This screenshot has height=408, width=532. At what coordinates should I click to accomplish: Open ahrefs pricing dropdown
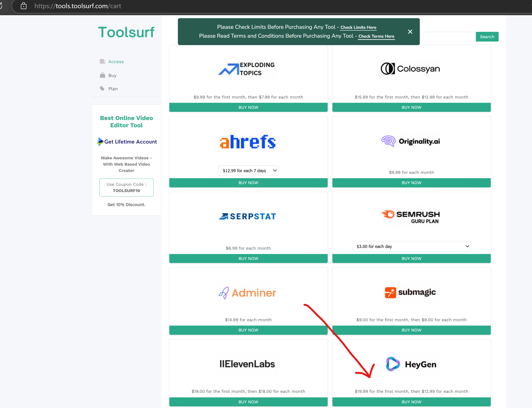(248, 171)
